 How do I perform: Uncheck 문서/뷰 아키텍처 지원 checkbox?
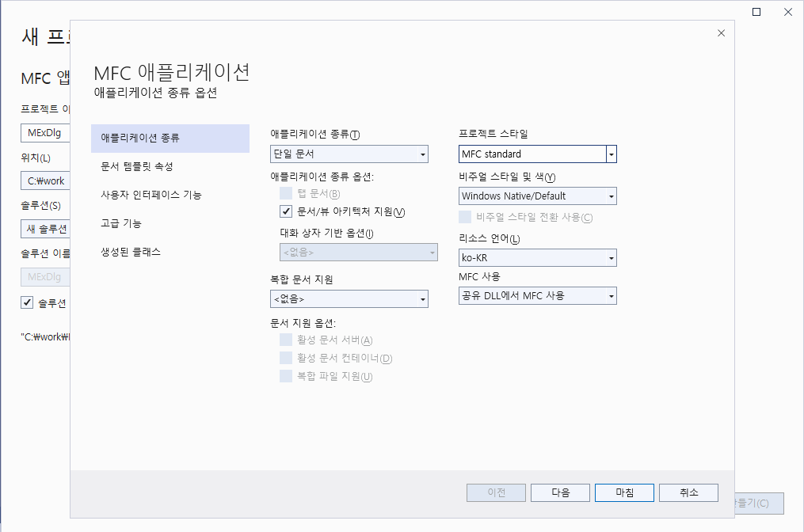[286, 211]
